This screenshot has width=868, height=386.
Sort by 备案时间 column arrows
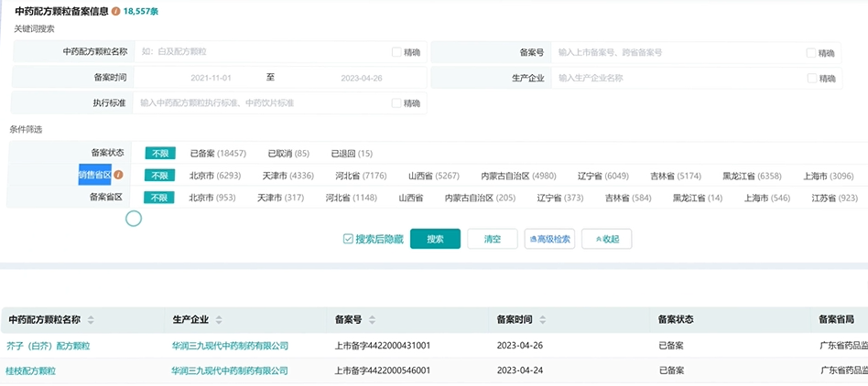coord(541,320)
